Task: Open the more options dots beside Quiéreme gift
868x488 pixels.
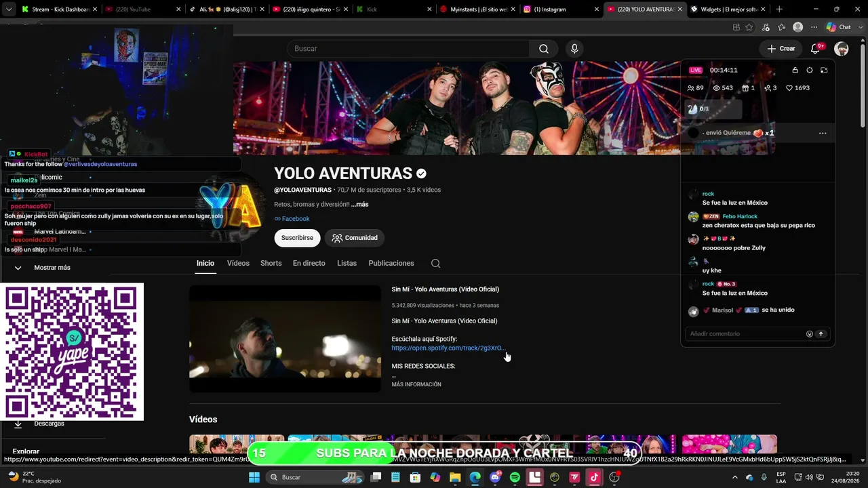Action: [823, 133]
